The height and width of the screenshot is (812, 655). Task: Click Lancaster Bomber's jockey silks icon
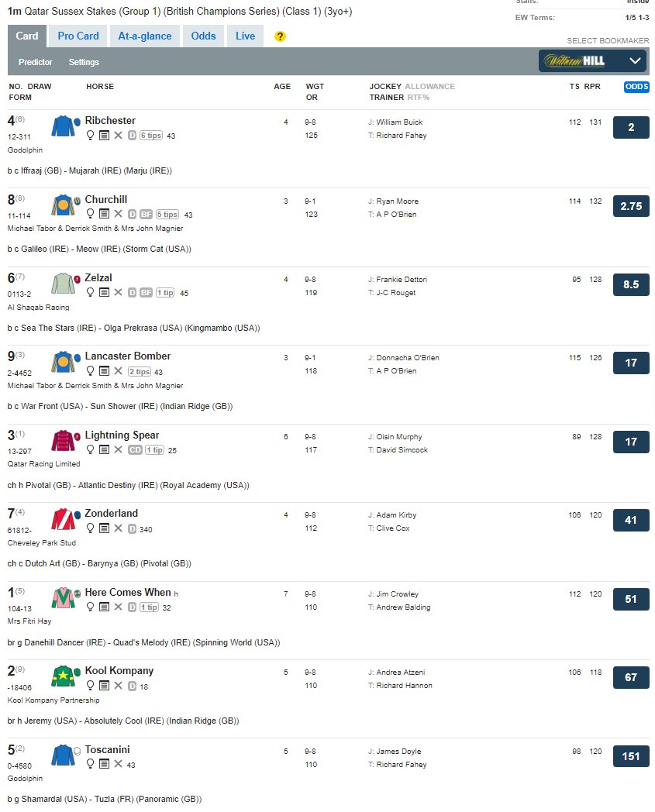[64, 363]
